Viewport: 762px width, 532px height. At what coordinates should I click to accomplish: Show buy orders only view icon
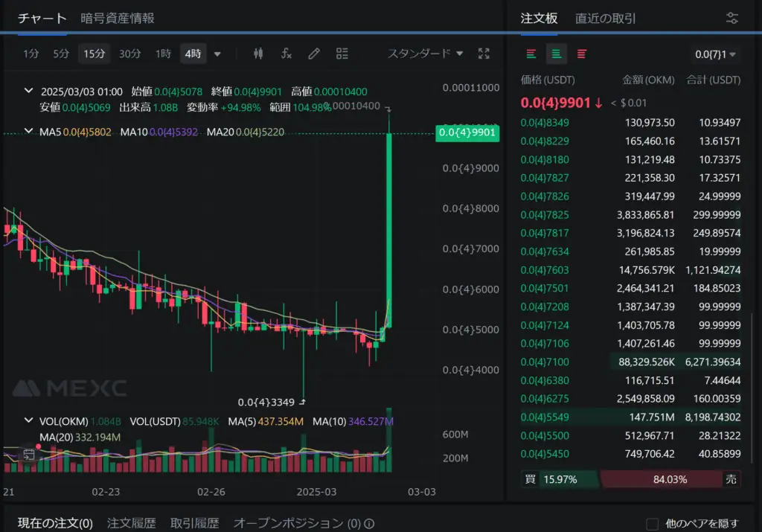557,54
